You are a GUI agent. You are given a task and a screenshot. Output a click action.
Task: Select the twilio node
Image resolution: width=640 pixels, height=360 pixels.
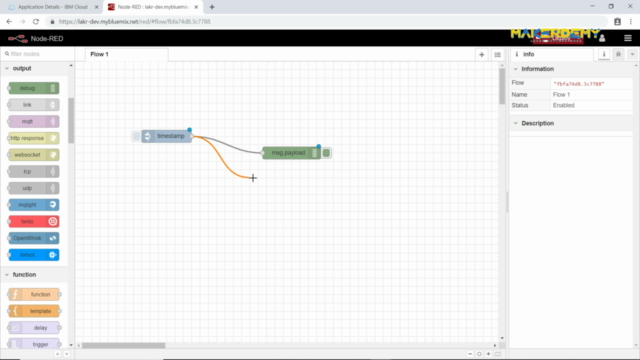[x=33, y=222]
